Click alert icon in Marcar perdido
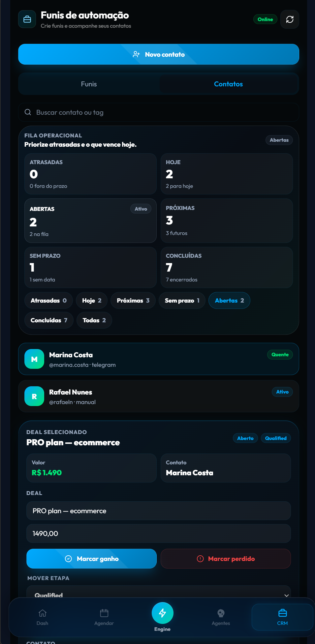 [200, 559]
